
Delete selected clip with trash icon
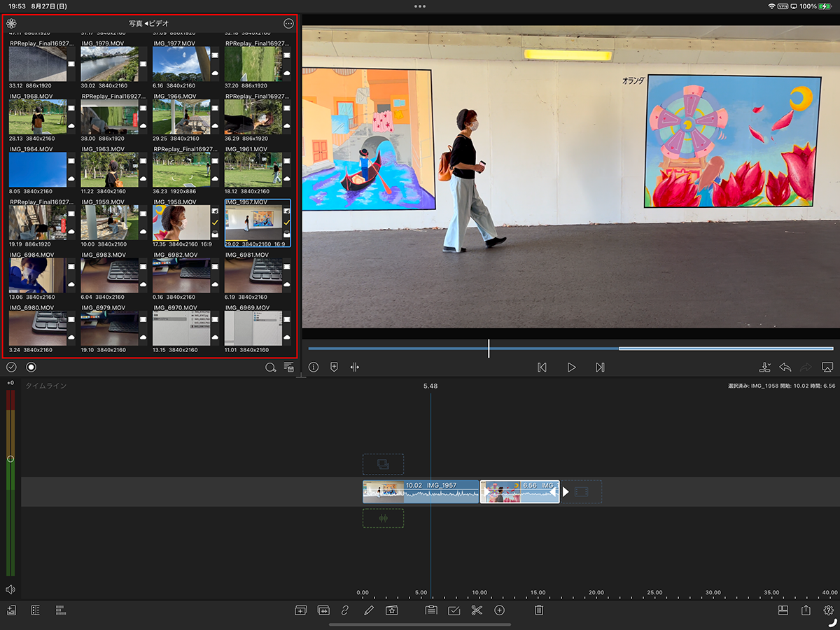pos(538,610)
